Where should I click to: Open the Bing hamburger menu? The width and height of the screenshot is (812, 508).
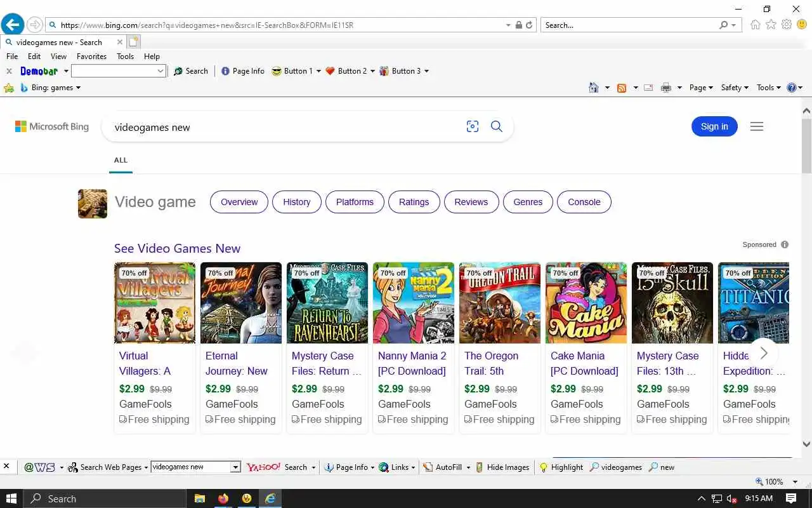(x=756, y=126)
